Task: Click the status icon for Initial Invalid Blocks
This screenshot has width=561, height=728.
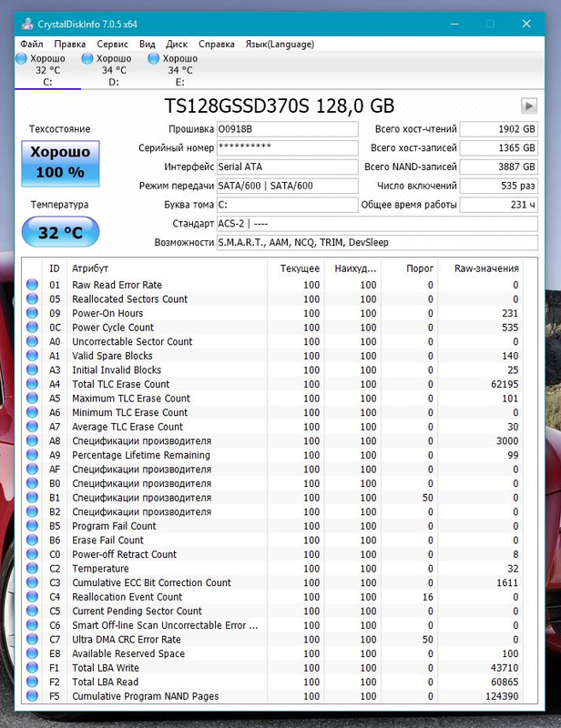Action: click(32, 369)
